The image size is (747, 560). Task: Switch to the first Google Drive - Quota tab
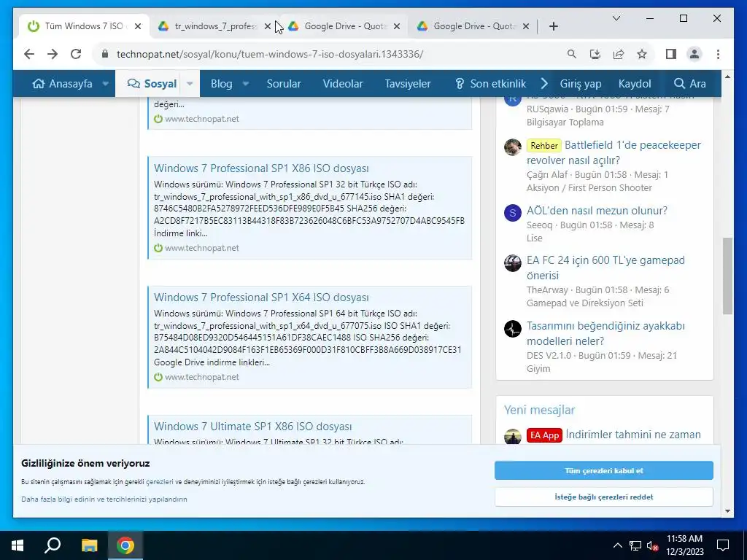(x=345, y=26)
